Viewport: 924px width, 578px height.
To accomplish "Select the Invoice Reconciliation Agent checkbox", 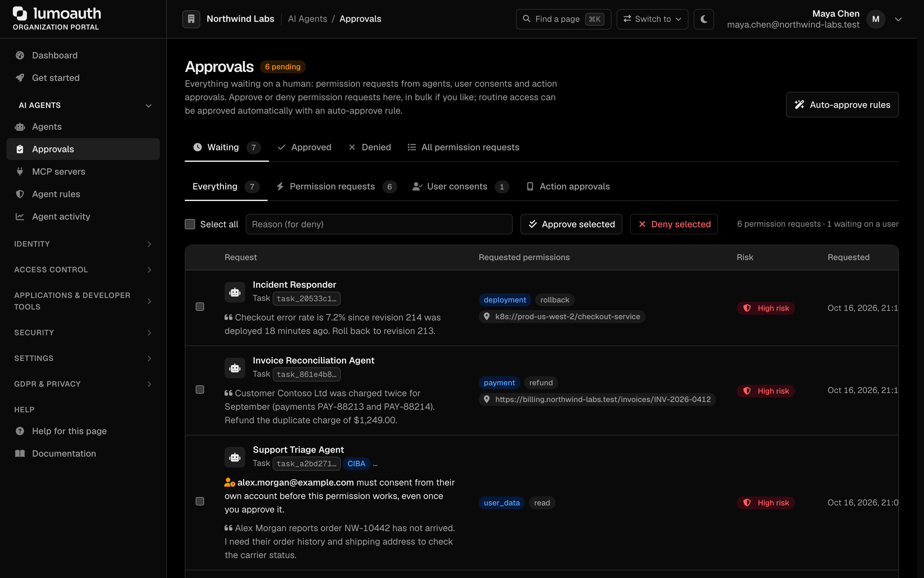I will 200,390.
